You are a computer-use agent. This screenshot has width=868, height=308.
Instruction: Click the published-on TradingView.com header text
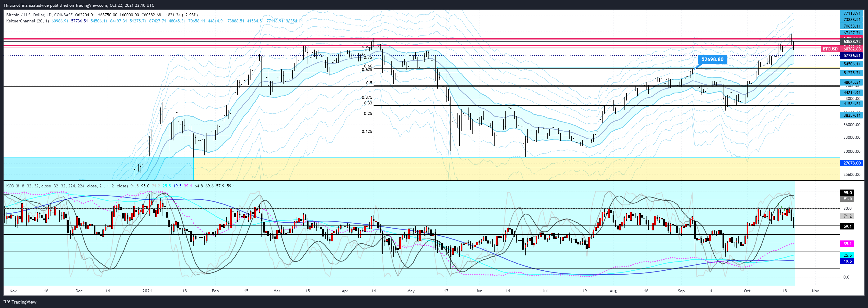(x=79, y=5)
